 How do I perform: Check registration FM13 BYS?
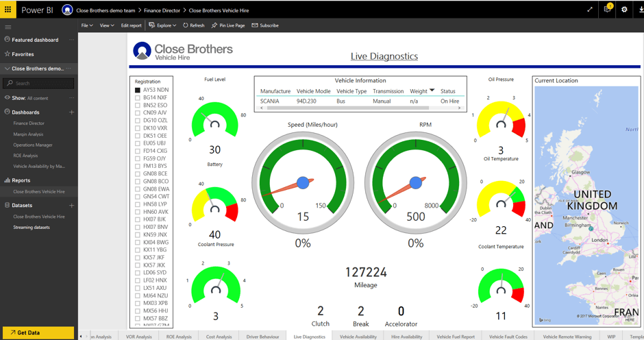(138, 166)
